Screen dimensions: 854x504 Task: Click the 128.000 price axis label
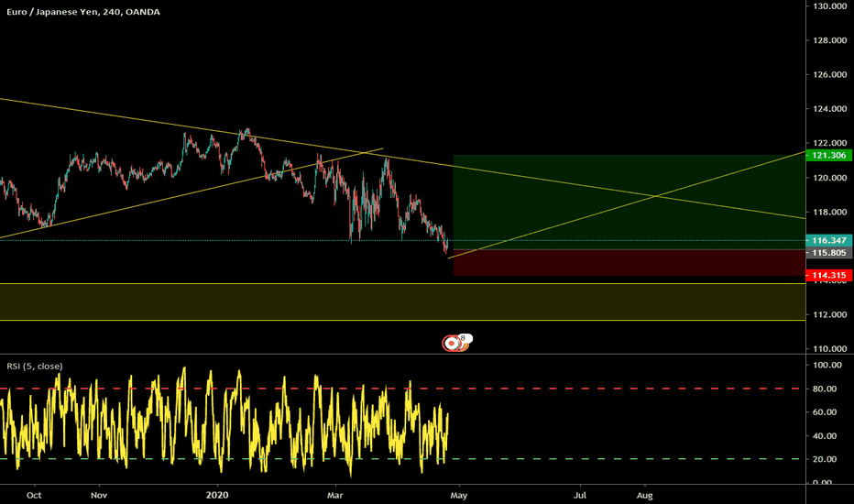click(829, 40)
